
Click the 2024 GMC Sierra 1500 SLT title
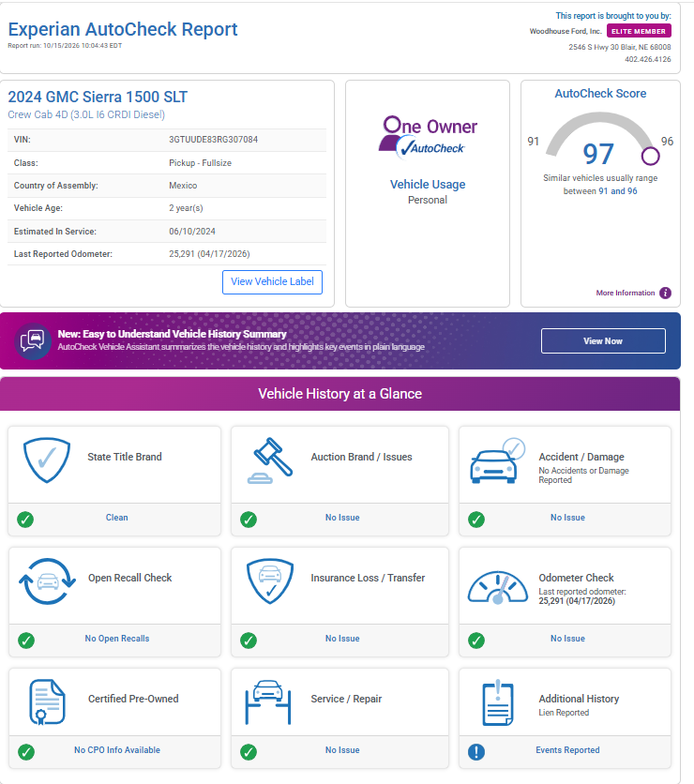(x=98, y=97)
